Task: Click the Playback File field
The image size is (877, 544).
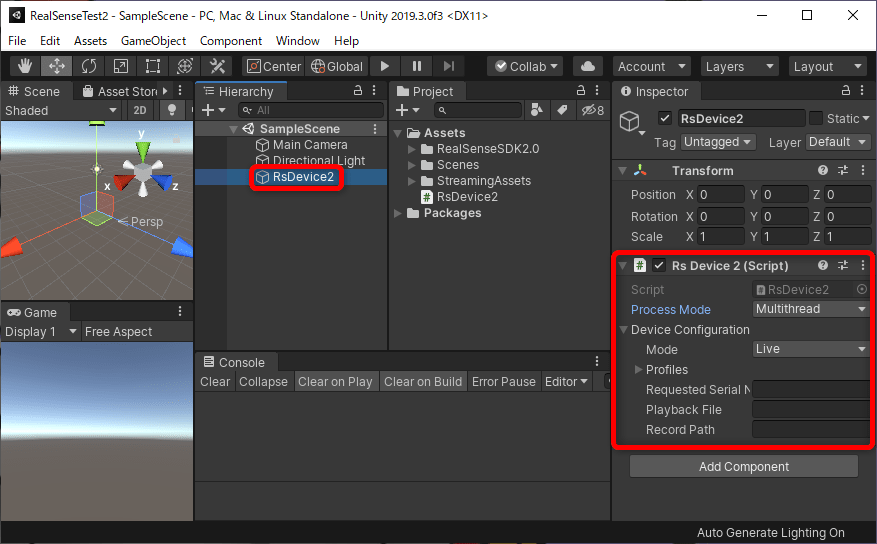Action: click(x=810, y=410)
